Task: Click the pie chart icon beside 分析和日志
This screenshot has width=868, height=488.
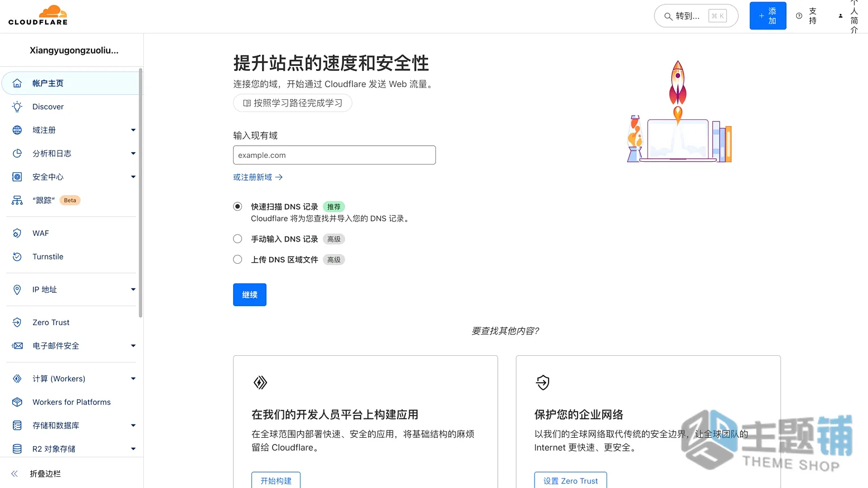Action: (17, 153)
